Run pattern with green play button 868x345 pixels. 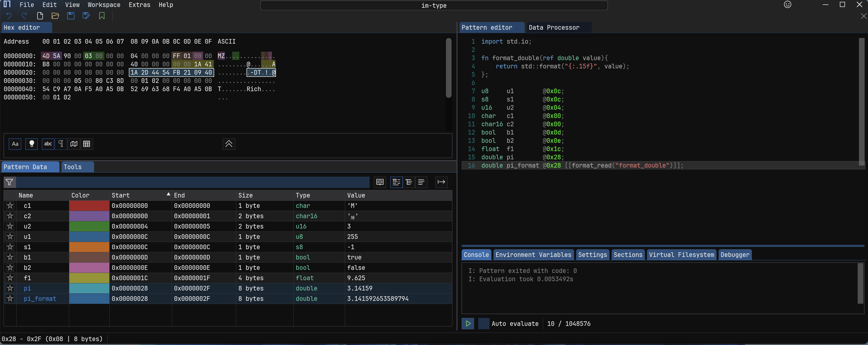point(468,324)
